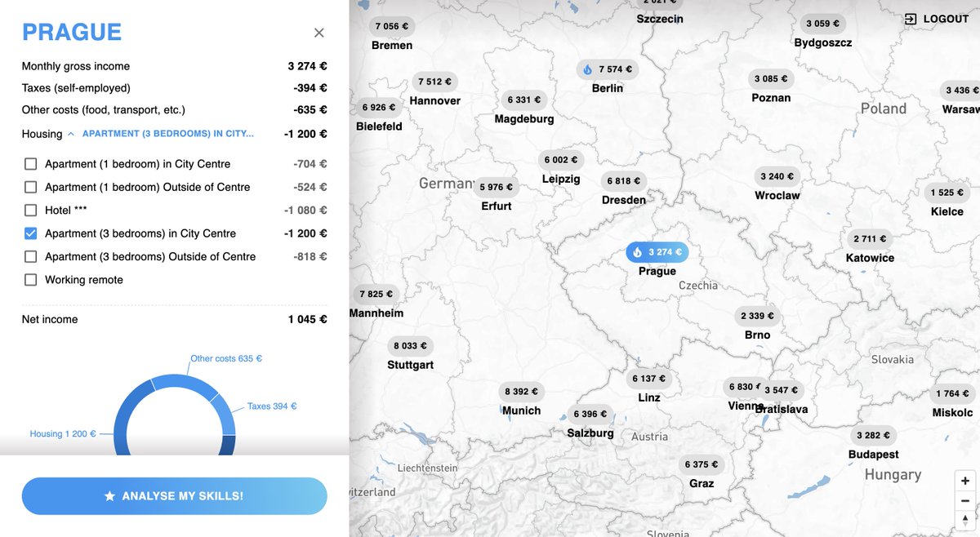Click the Taxes (self-employed) label
The image size is (980, 537).
[76, 88]
